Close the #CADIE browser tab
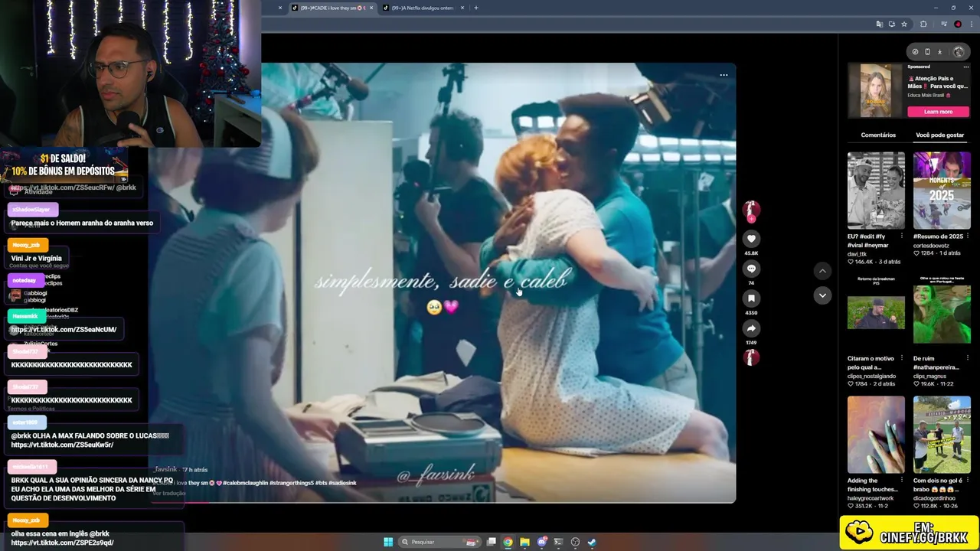980x551 pixels. (x=371, y=8)
